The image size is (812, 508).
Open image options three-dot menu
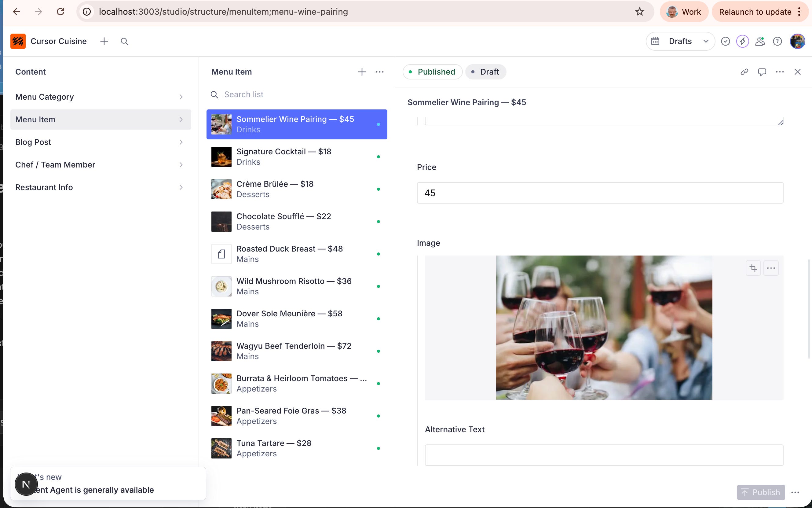point(771,268)
